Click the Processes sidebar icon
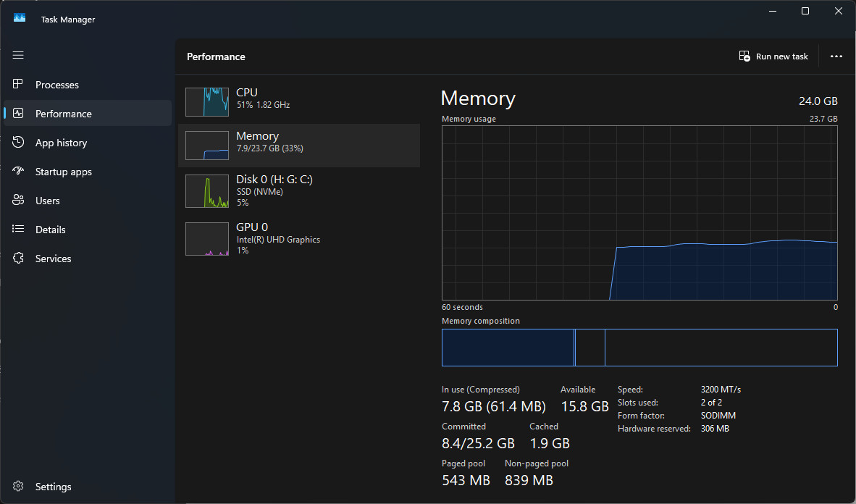Image resolution: width=856 pixels, height=504 pixels. [18, 84]
